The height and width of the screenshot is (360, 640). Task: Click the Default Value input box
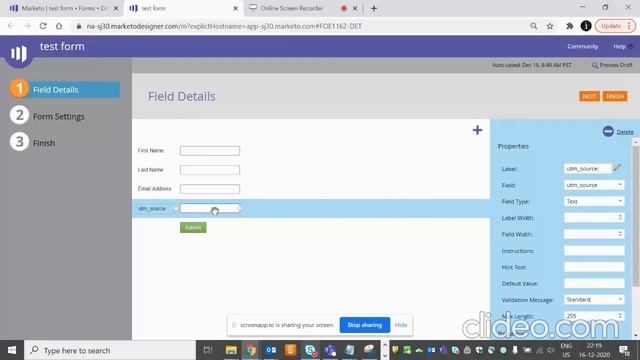(594, 283)
